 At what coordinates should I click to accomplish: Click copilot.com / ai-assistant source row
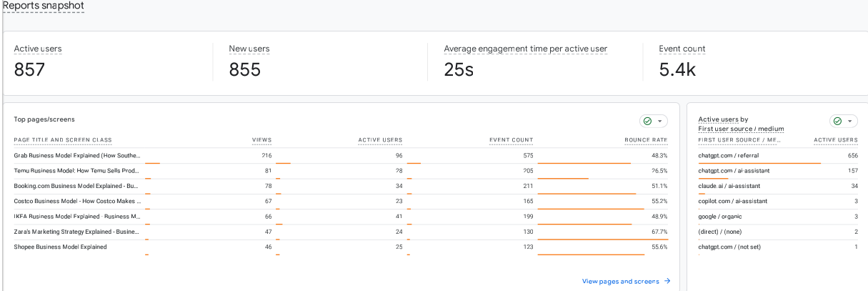(778, 202)
